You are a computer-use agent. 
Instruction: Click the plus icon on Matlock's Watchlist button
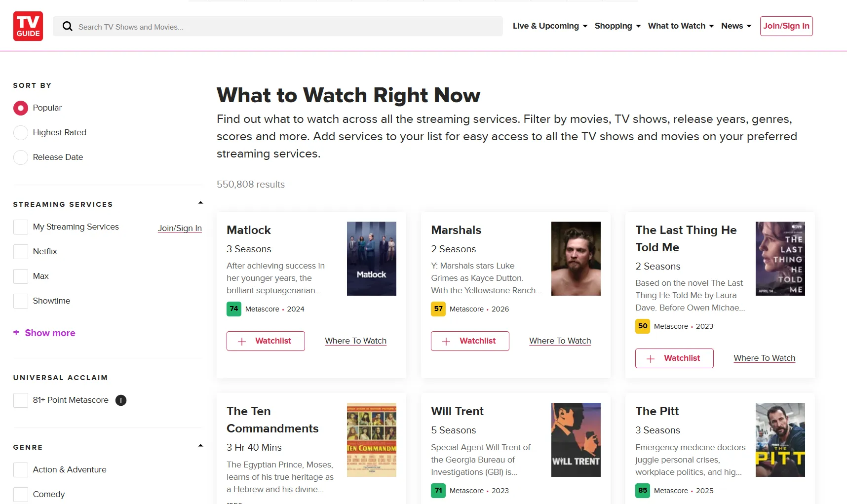241,341
